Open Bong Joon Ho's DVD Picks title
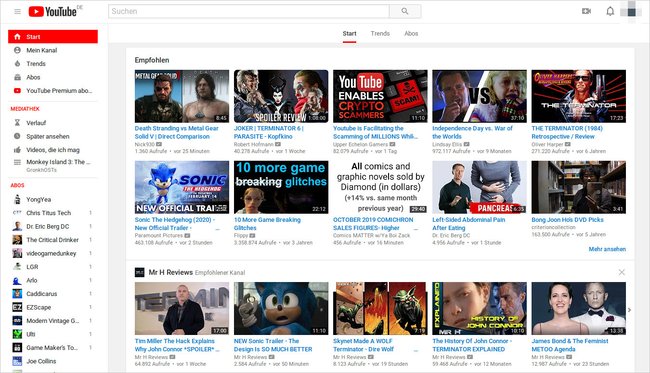 coord(568,220)
